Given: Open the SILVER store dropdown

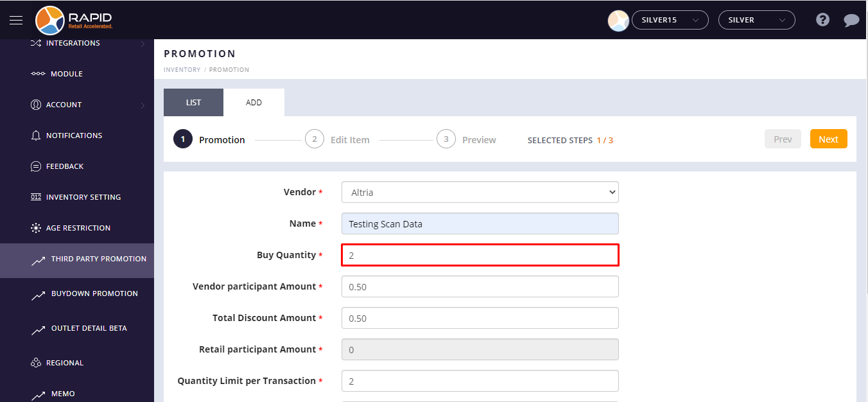Looking at the screenshot, I should (x=756, y=20).
